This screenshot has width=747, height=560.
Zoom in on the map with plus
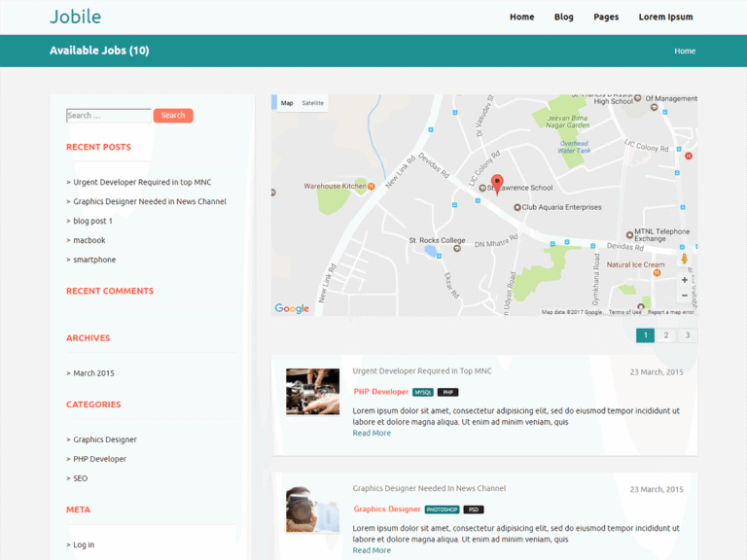685,280
